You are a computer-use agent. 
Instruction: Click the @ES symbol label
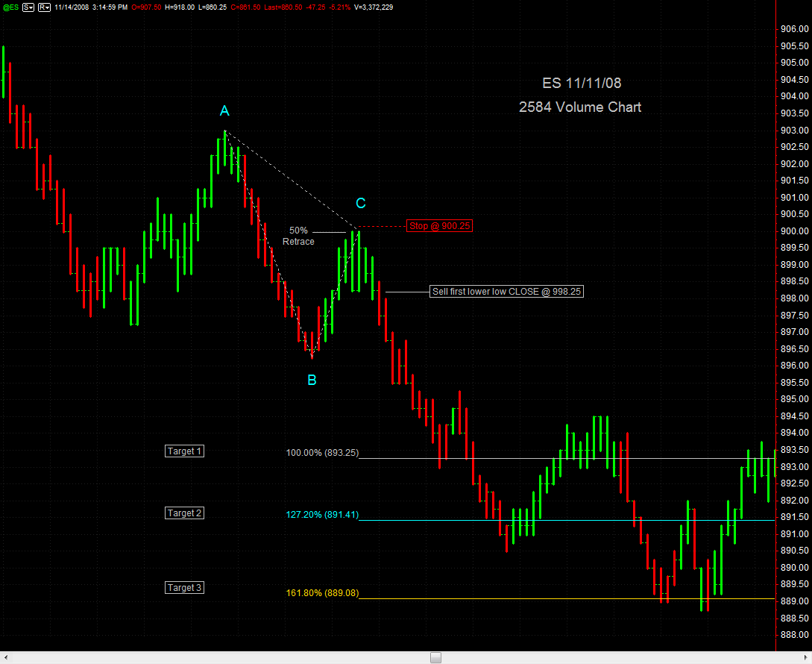tap(11, 7)
